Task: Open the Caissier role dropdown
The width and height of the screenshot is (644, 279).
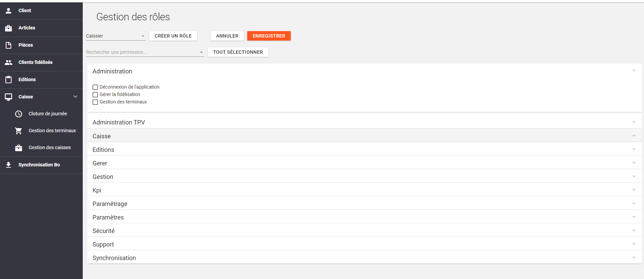Action: [115, 36]
